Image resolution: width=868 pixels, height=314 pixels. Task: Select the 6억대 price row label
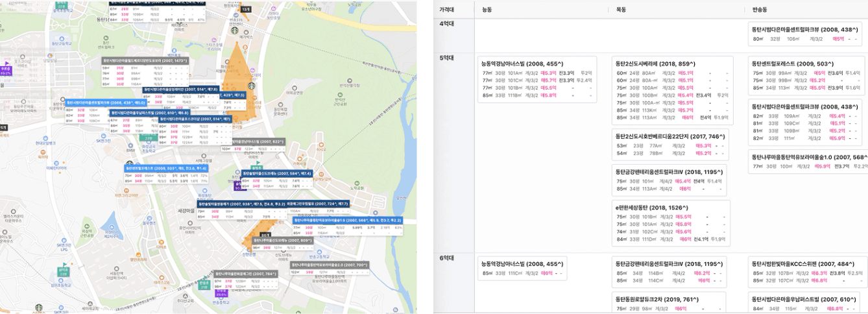pos(446,258)
